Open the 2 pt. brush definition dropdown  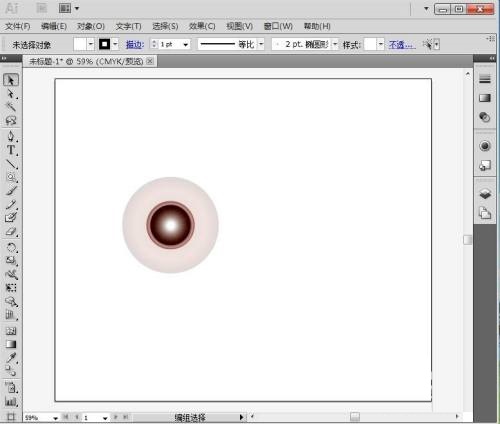click(335, 44)
